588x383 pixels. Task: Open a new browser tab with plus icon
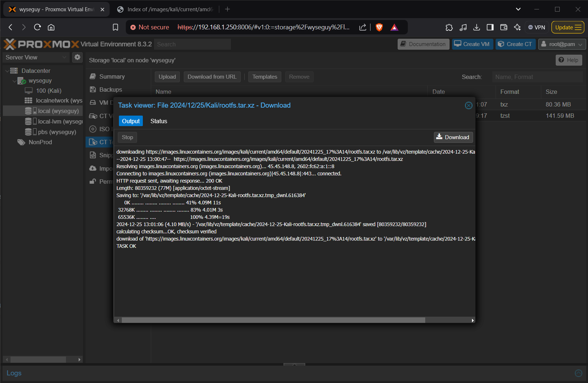227,9
